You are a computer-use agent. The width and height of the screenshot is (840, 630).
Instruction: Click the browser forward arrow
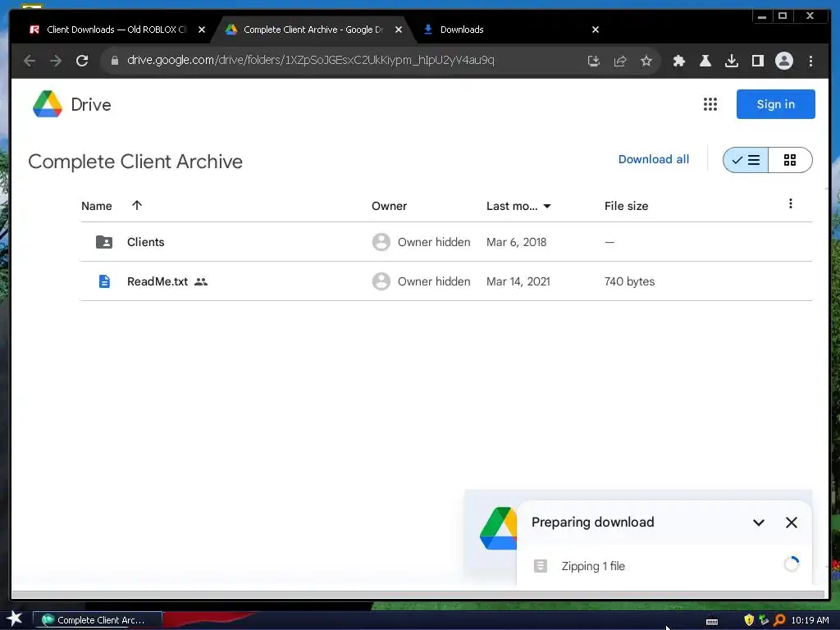tap(56, 61)
